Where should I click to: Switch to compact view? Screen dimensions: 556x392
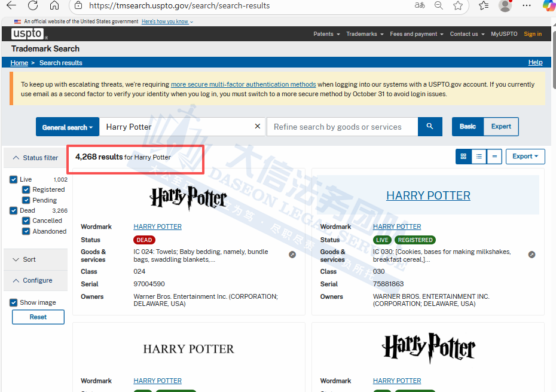click(494, 157)
